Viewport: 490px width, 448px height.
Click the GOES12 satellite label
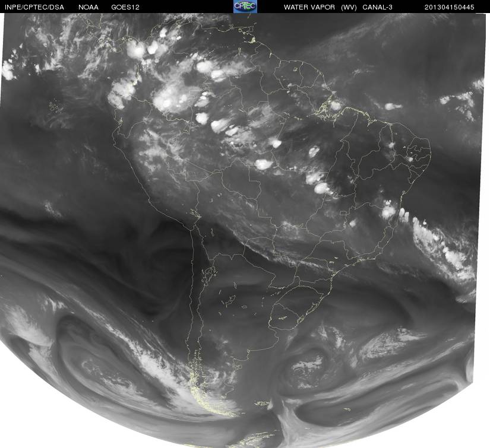point(125,7)
